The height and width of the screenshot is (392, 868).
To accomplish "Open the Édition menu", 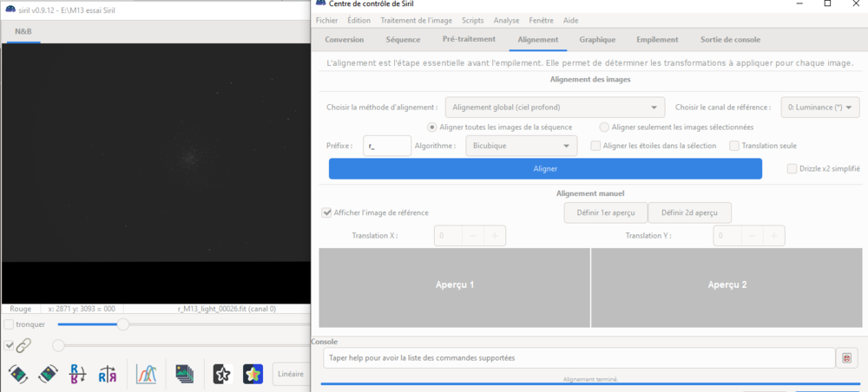I will tap(360, 21).
